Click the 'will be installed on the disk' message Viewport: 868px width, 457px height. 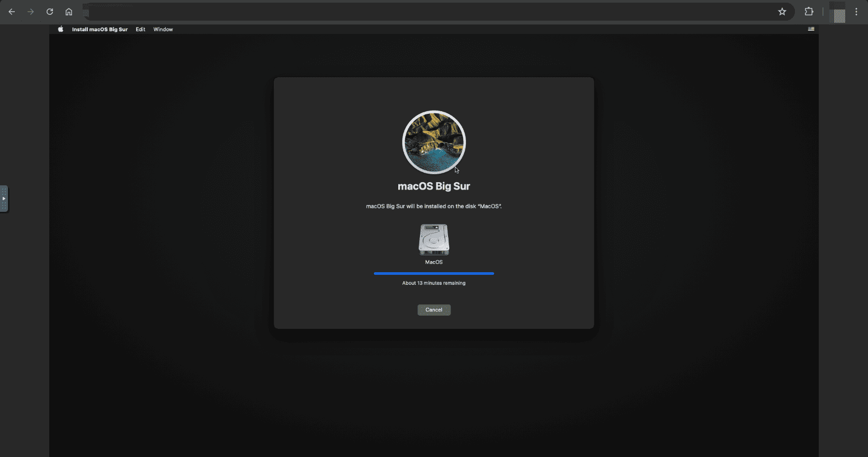(434, 206)
